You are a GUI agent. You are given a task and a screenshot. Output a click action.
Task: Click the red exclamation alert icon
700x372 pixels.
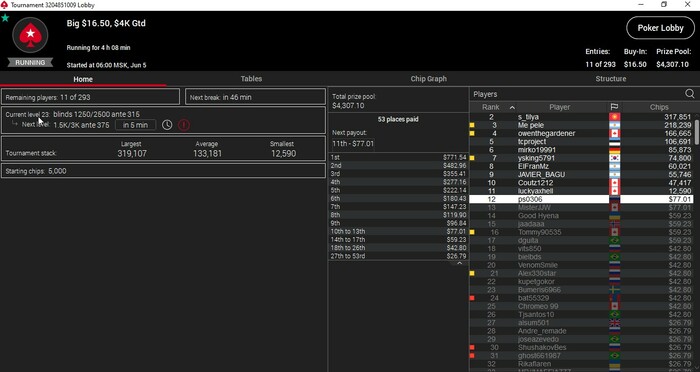(x=183, y=125)
